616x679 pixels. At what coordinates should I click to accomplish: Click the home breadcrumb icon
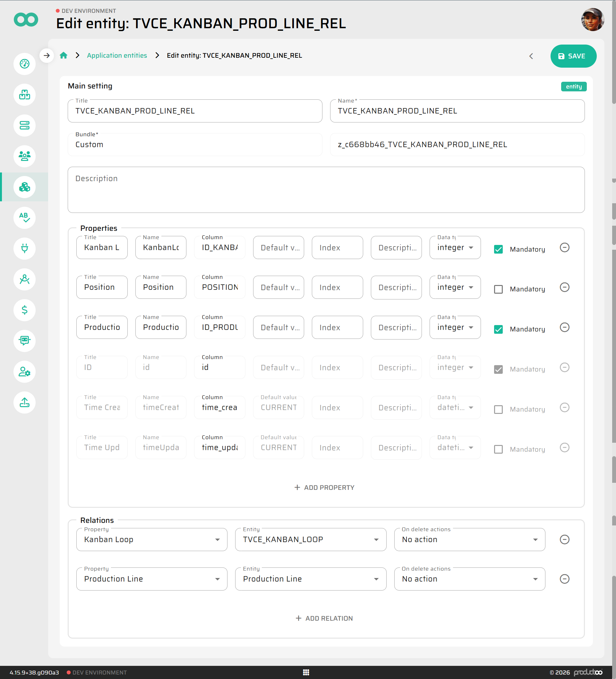63,55
